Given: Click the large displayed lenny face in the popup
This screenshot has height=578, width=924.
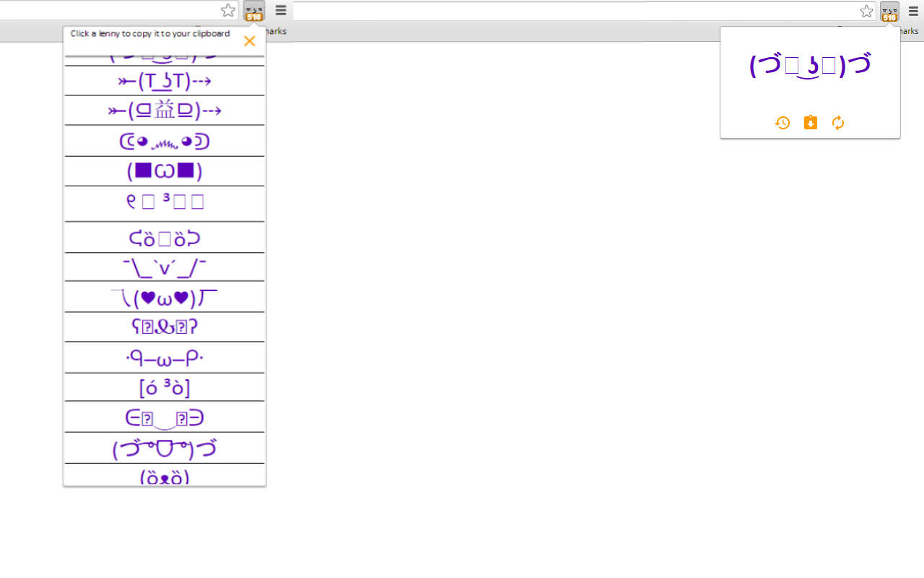Looking at the screenshot, I should pos(809,64).
